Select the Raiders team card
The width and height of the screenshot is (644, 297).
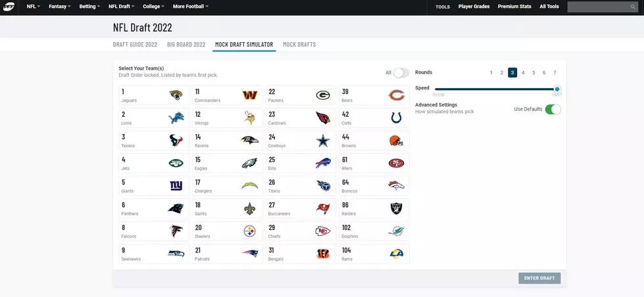[374, 208]
